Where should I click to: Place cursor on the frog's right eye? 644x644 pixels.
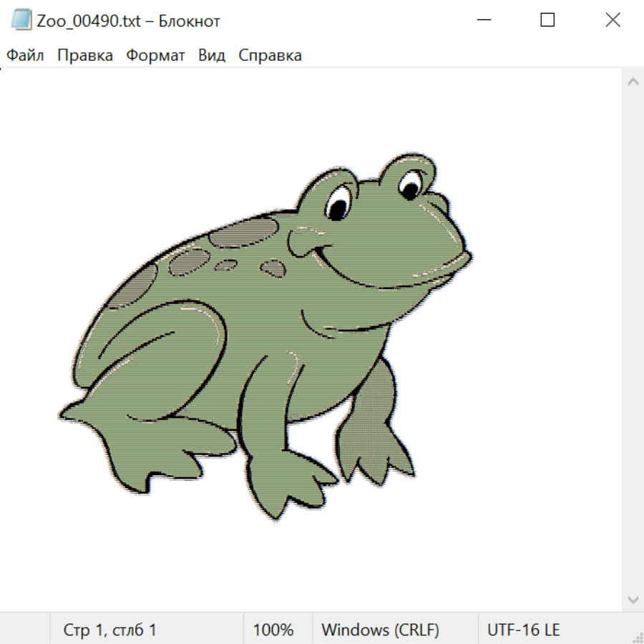coord(409,187)
